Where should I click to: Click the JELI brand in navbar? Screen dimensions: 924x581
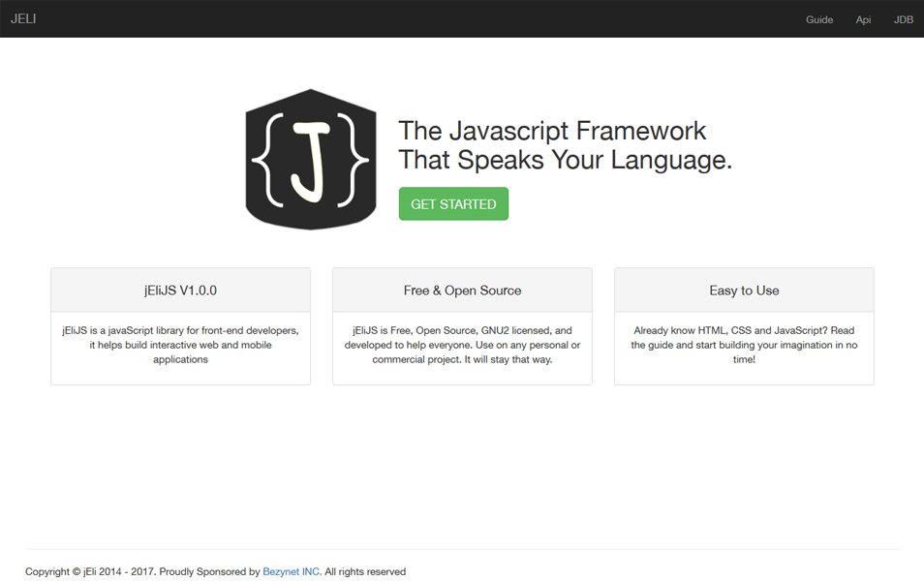point(23,18)
